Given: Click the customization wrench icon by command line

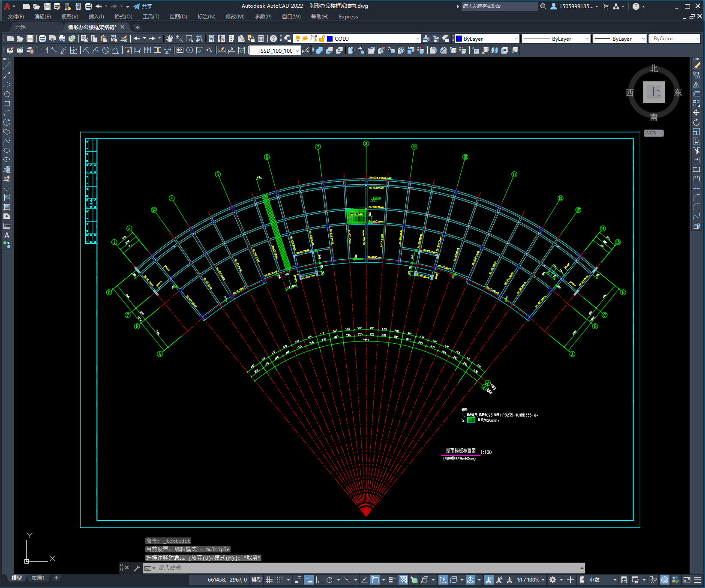Looking at the screenshot, I should (x=137, y=568).
